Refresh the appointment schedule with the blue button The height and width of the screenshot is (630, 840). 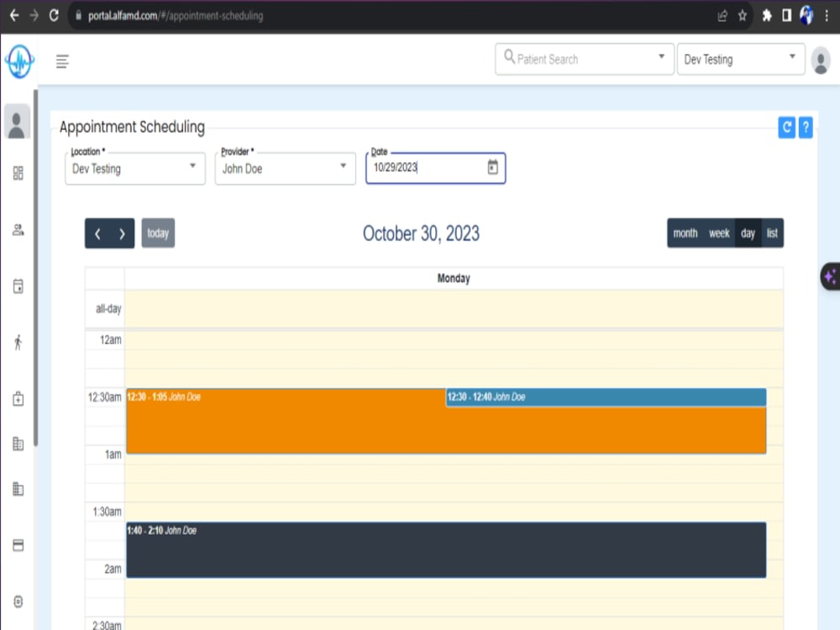(x=786, y=128)
